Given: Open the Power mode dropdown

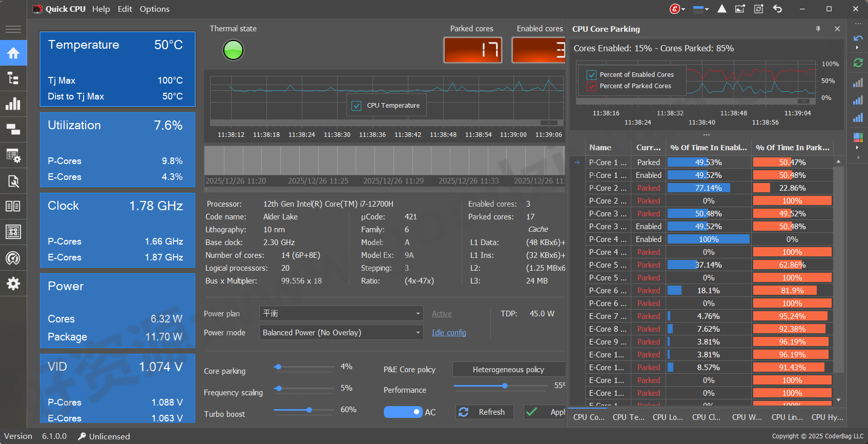Looking at the screenshot, I should (x=341, y=333).
